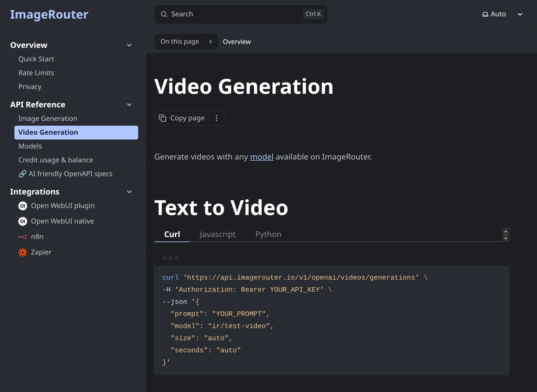Click the device icon next to Auto
The width and height of the screenshot is (537, 392).
click(x=485, y=14)
